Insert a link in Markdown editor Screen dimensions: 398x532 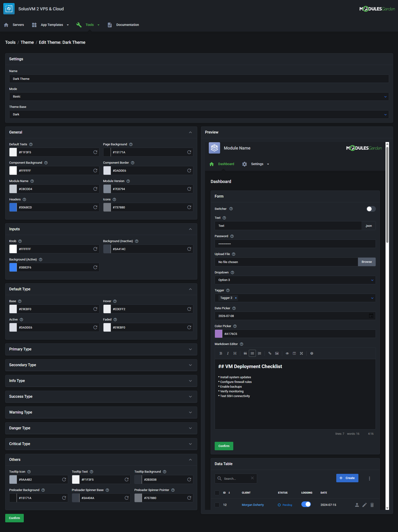(x=270, y=353)
